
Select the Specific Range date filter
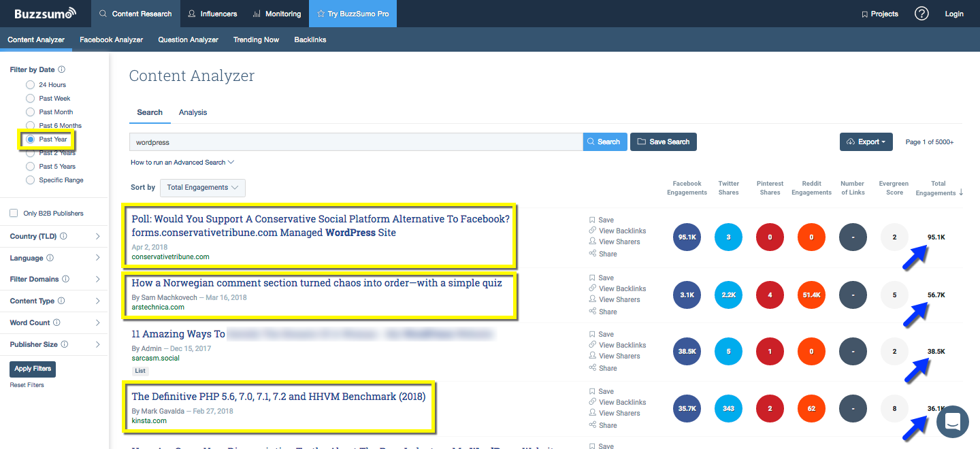[x=30, y=180]
